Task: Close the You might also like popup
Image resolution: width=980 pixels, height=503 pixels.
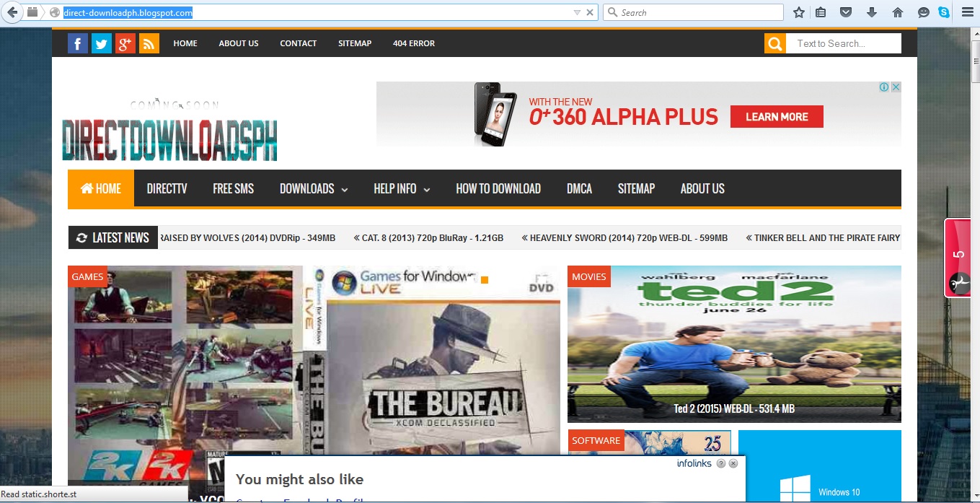Action: [733, 463]
